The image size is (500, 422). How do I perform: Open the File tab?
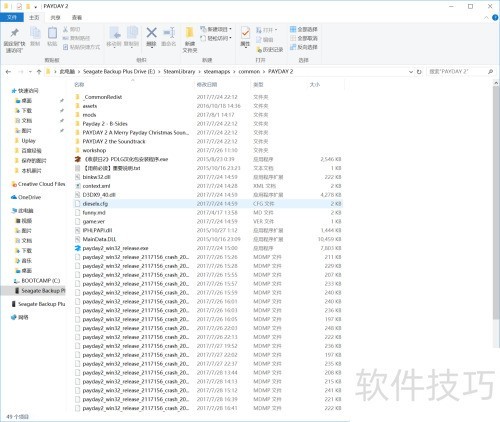(x=12, y=17)
